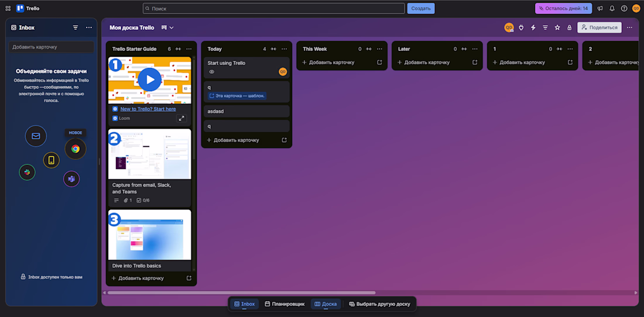Open Later list actions menu
644x317 pixels.
(475, 49)
